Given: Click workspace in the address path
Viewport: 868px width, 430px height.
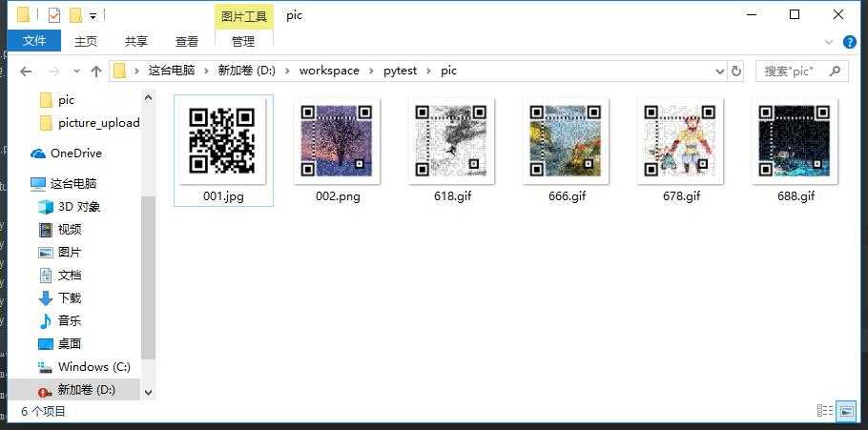Looking at the screenshot, I should [x=329, y=71].
